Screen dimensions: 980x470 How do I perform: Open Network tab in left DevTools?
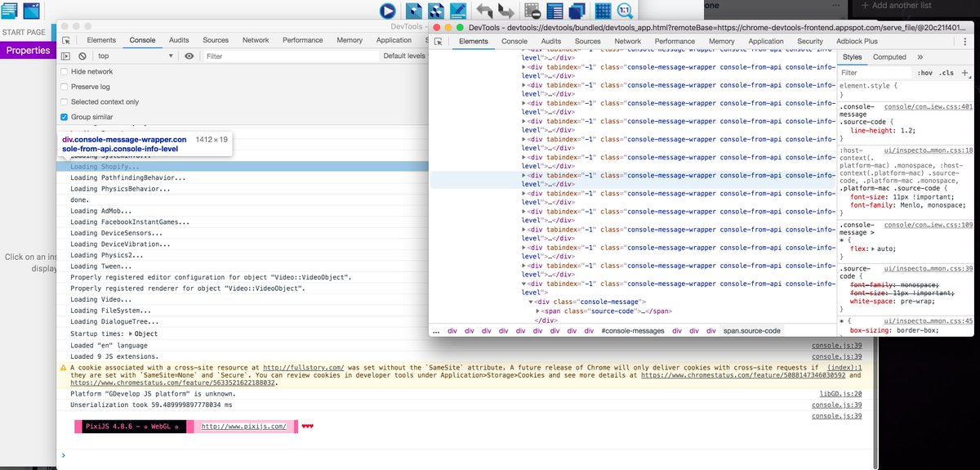click(x=256, y=40)
